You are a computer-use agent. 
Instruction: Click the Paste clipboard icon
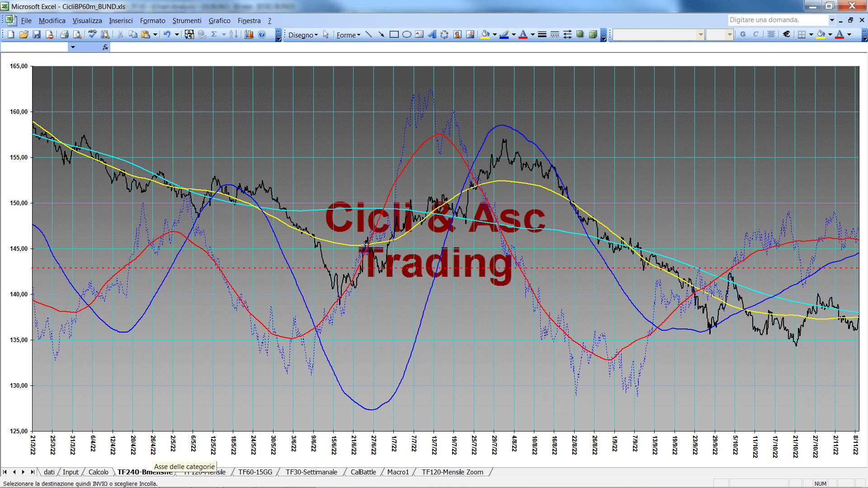click(x=146, y=34)
